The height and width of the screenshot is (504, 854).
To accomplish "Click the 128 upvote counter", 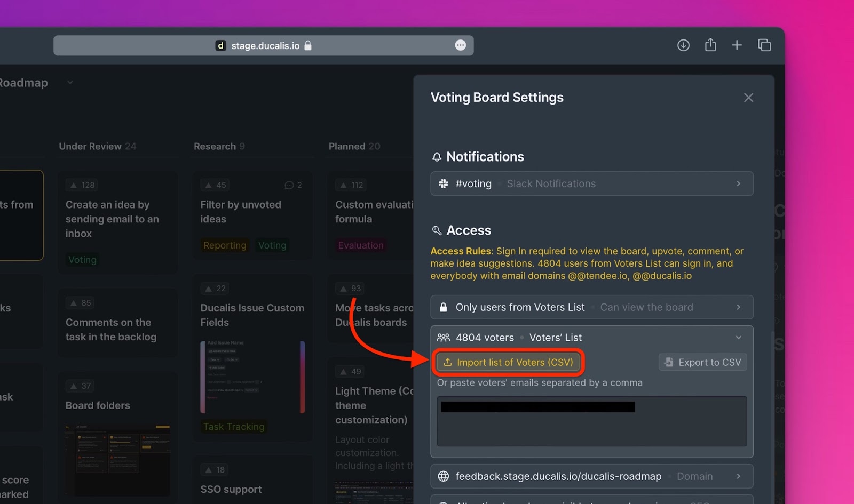I will [82, 185].
